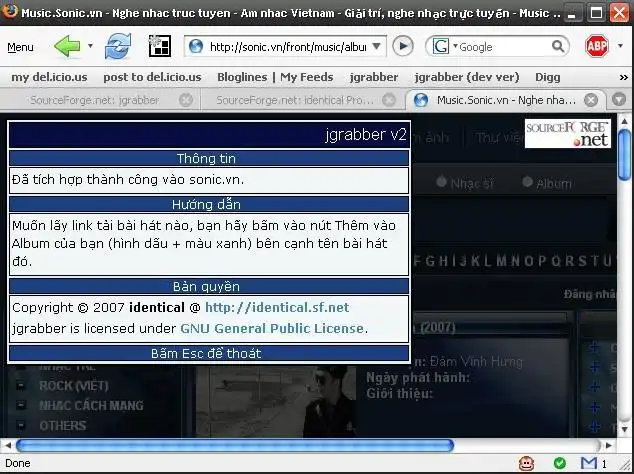Click the Greasemonkey monkey status icon
The height and width of the screenshot is (474, 634).
526,463
